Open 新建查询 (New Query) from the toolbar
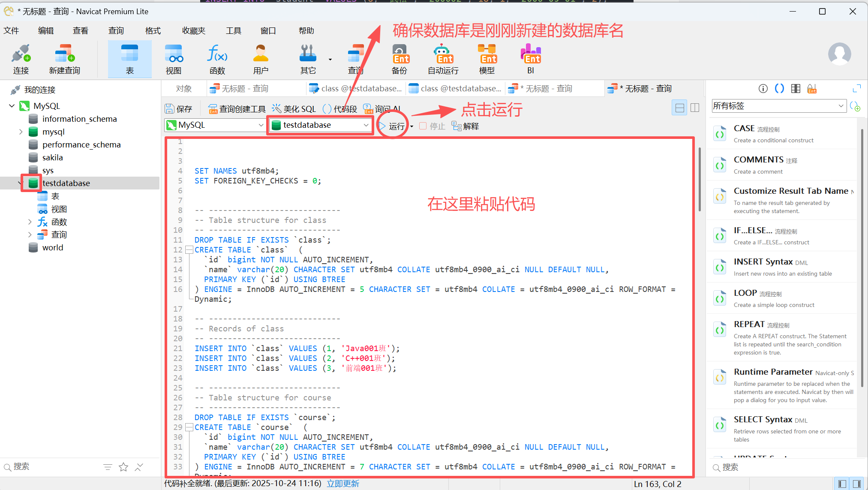The image size is (868, 490). pos(64,59)
